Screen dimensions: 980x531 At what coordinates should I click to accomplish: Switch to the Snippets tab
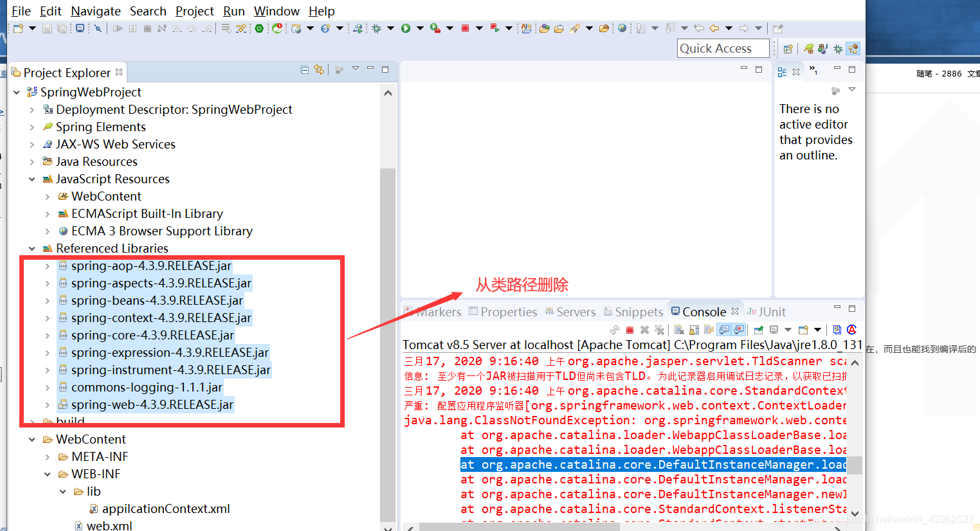(633, 312)
